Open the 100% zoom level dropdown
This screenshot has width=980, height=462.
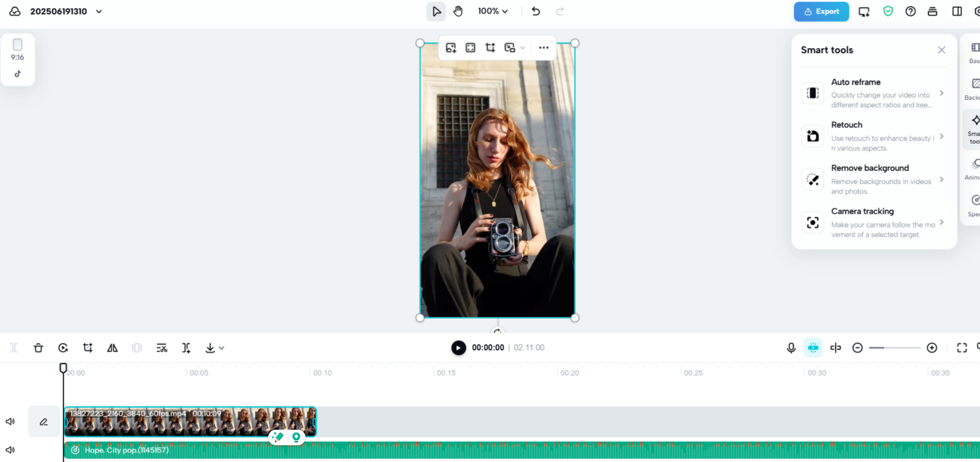[493, 11]
